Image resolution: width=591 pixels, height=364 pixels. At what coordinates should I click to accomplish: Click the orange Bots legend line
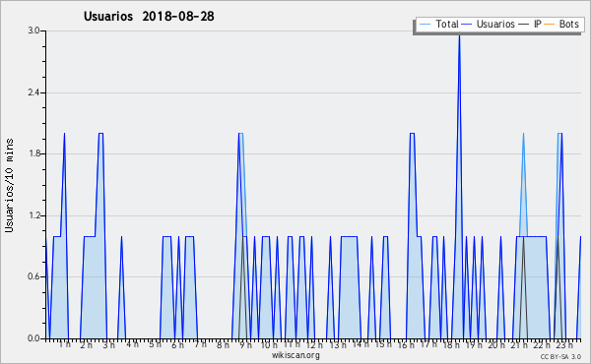(x=550, y=25)
